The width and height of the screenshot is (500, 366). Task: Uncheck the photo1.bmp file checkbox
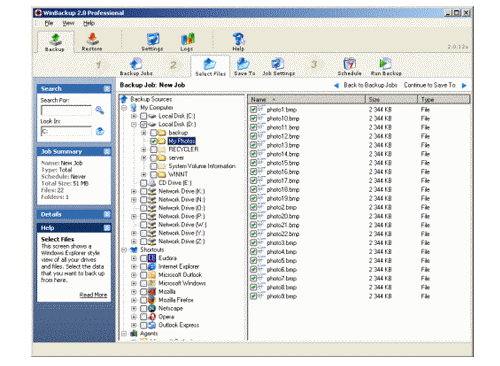[x=253, y=110]
